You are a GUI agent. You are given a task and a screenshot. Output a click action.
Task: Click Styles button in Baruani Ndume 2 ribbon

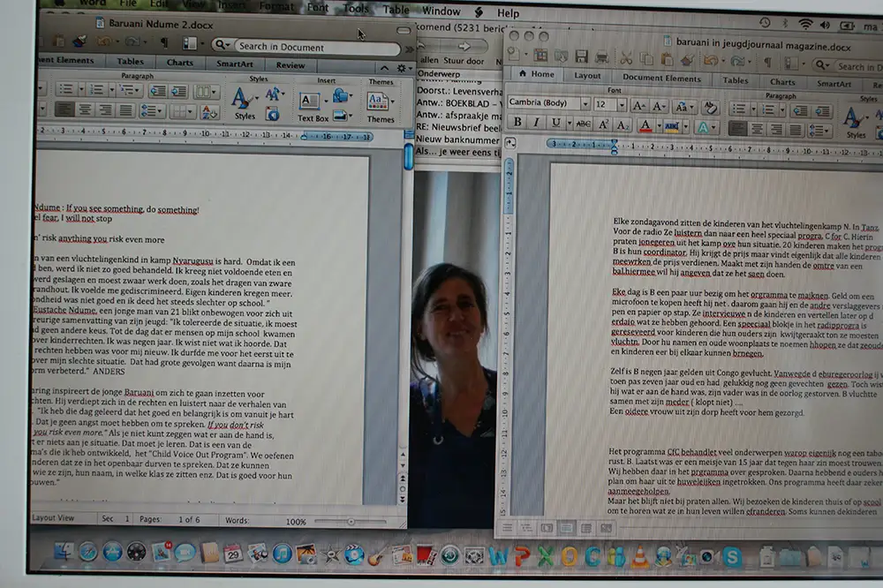(x=244, y=103)
